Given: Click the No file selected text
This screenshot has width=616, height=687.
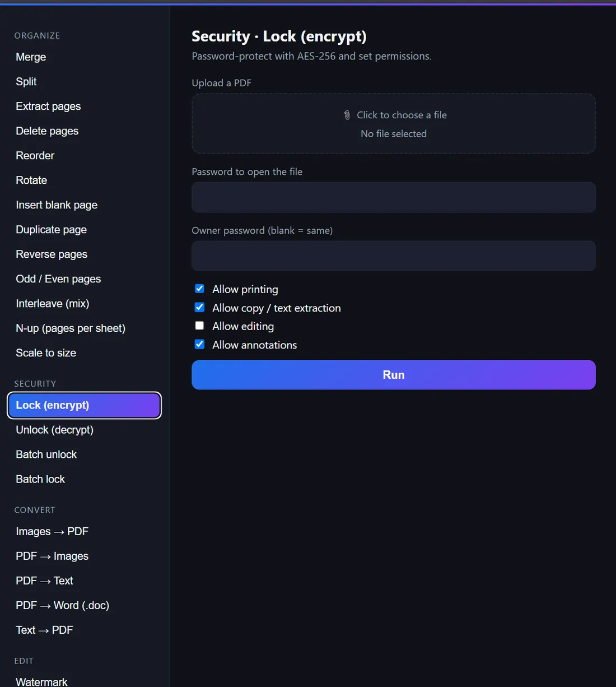Looking at the screenshot, I should (x=394, y=134).
